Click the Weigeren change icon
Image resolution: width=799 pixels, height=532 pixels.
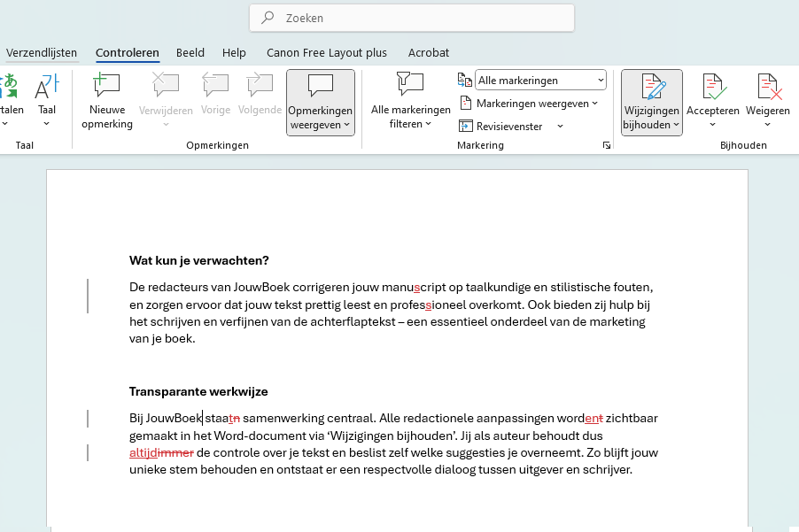(768, 86)
